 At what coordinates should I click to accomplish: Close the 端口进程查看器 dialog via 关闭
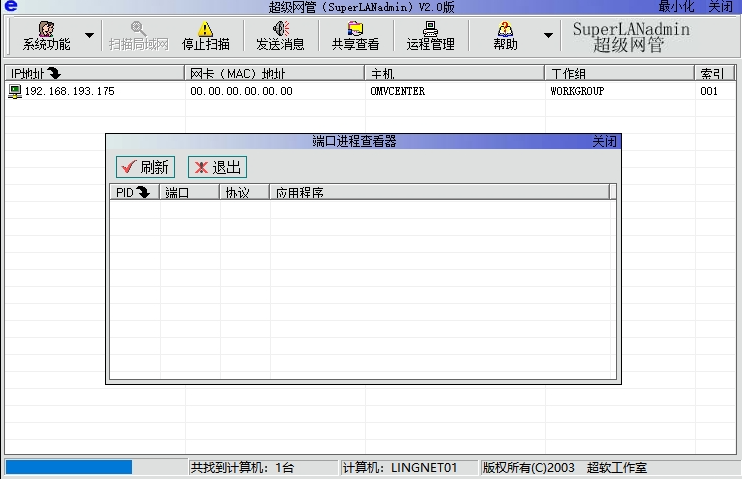click(x=604, y=141)
